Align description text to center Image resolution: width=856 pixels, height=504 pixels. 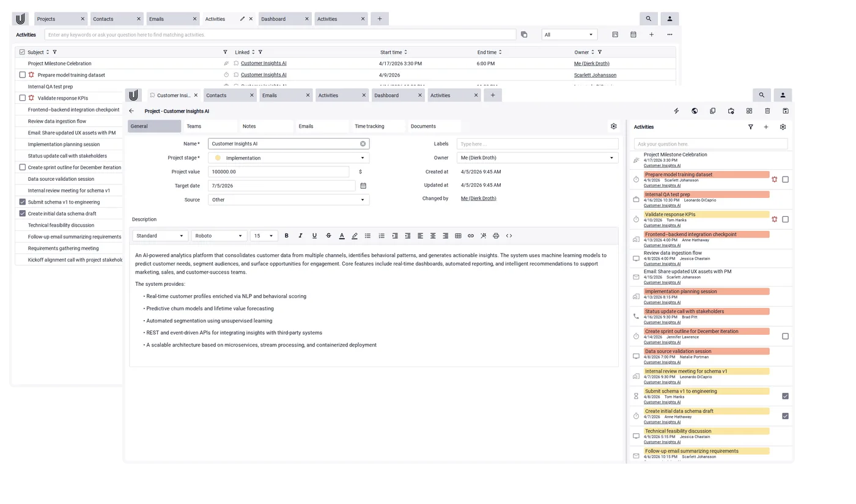(x=433, y=236)
